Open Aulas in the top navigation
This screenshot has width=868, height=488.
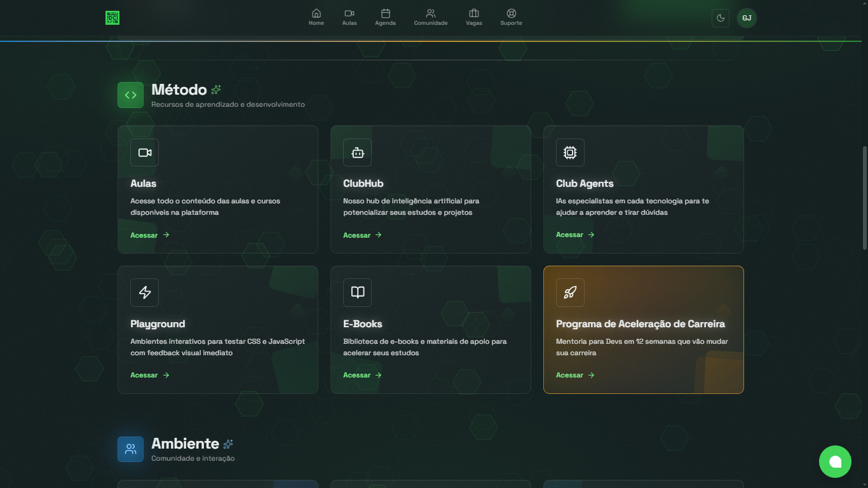click(x=349, y=17)
